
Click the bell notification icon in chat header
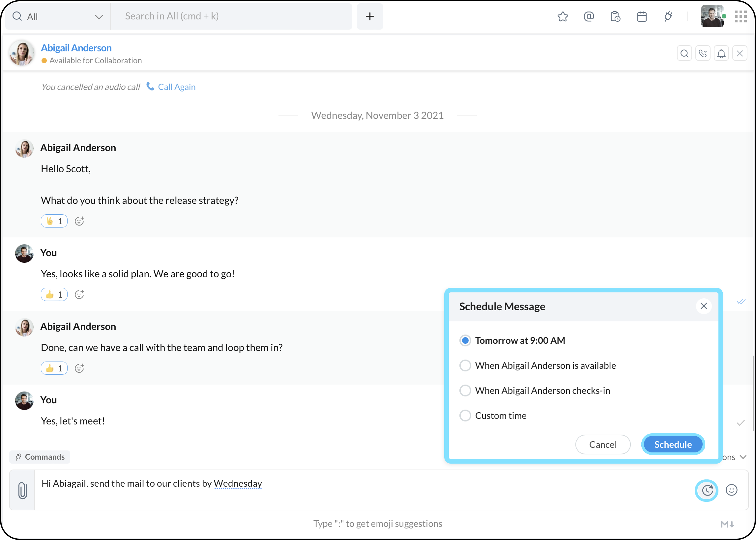[721, 53]
